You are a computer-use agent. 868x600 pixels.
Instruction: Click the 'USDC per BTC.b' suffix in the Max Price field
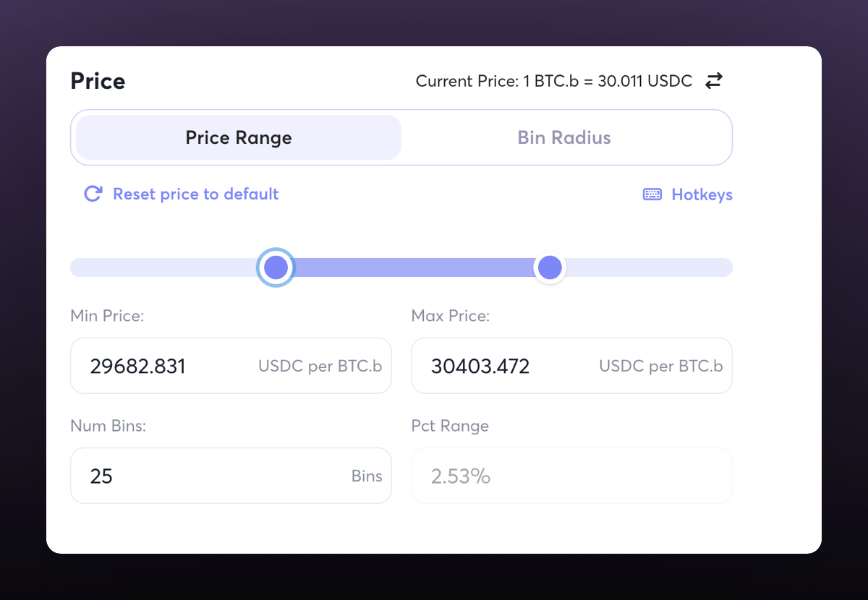click(x=660, y=366)
